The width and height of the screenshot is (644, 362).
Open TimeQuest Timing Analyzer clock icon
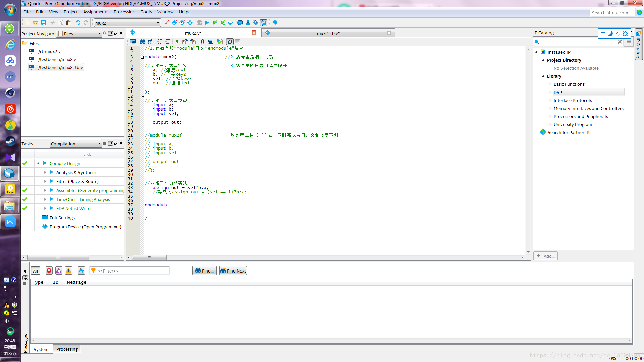tap(240, 23)
